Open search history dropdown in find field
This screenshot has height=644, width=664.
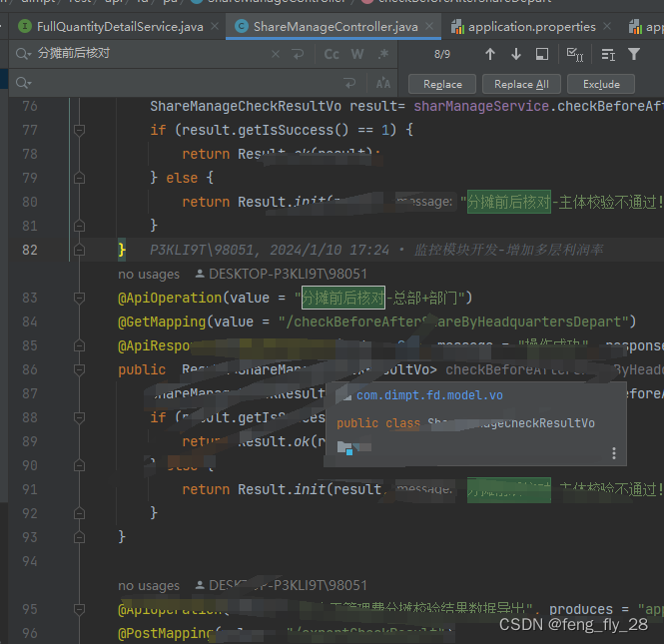[x=23, y=54]
